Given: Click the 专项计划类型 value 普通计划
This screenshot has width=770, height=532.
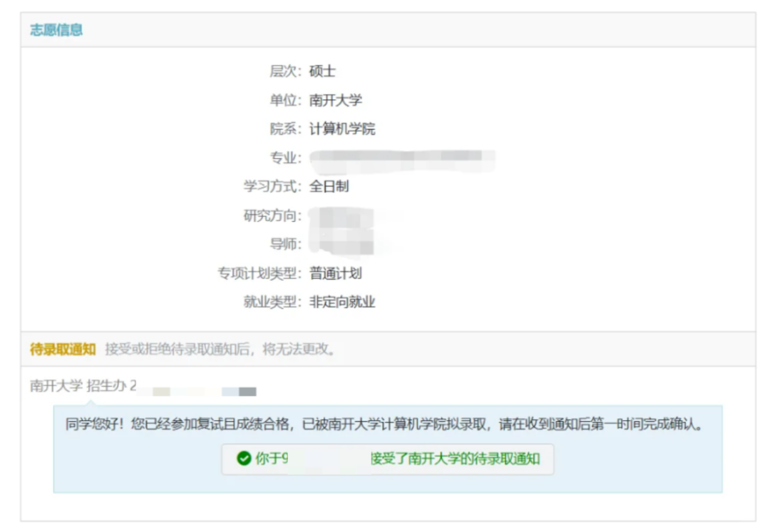Looking at the screenshot, I should point(335,273).
